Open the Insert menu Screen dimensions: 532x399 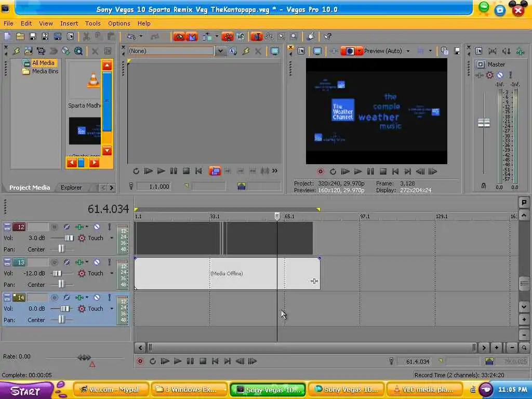pyautogui.click(x=69, y=23)
